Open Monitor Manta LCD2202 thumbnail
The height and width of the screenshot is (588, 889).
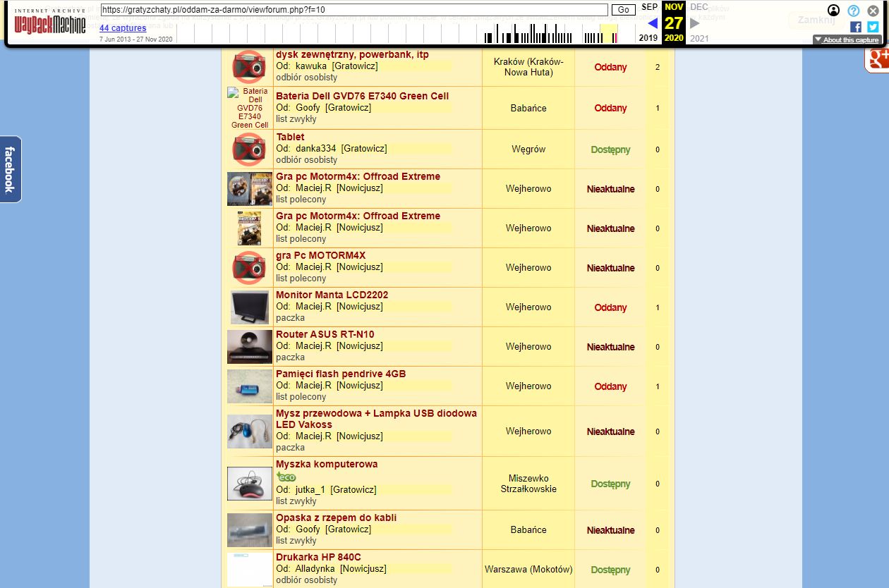click(250, 307)
